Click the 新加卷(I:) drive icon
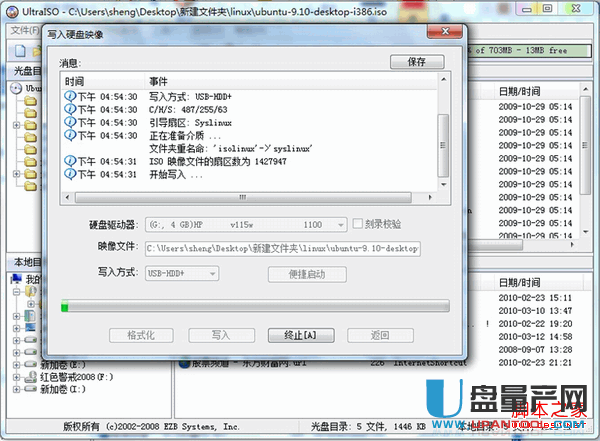The width and height of the screenshot is (600, 441). (30, 389)
